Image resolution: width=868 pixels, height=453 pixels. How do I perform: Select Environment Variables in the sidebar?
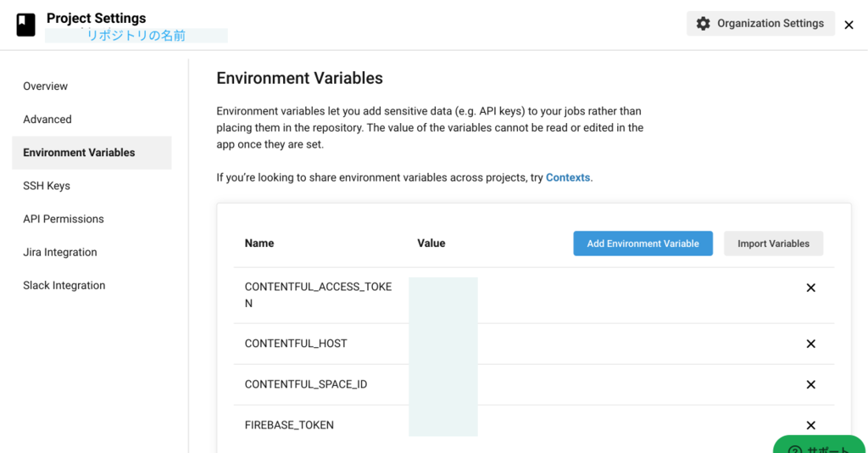(x=79, y=153)
